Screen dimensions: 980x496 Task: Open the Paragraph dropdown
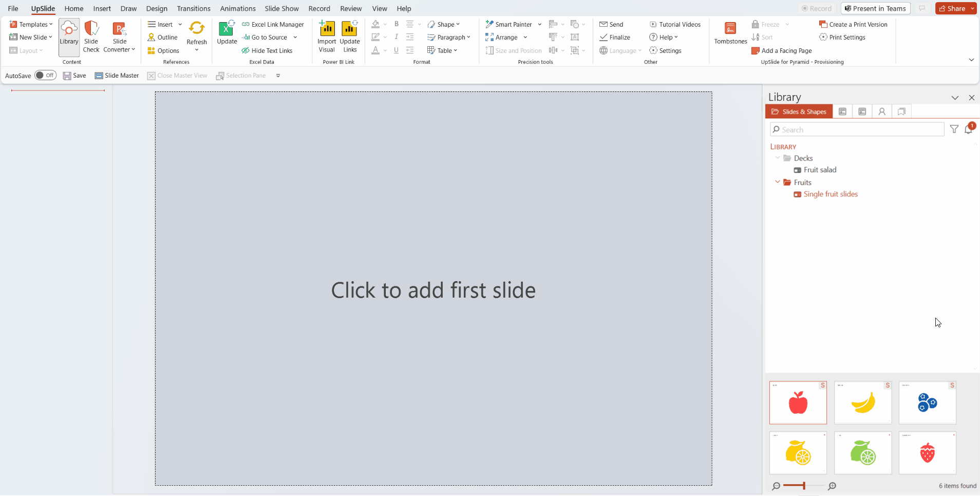(448, 37)
